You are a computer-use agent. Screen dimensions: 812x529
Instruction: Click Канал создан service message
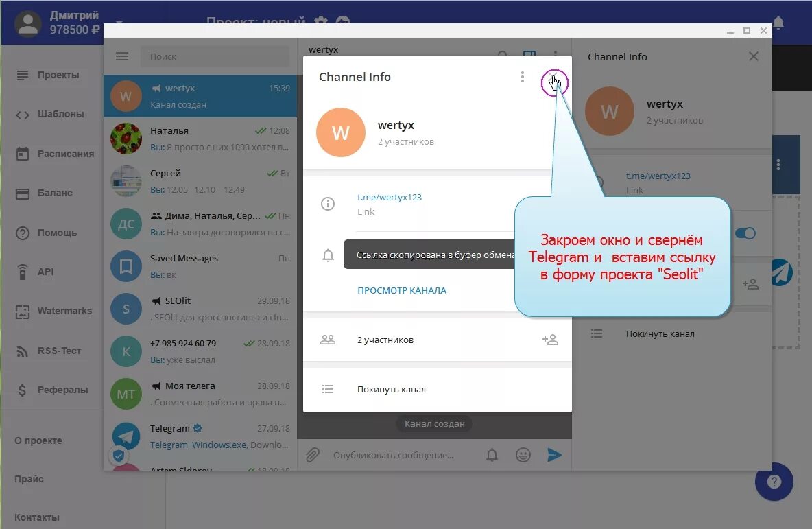pyautogui.click(x=435, y=423)
